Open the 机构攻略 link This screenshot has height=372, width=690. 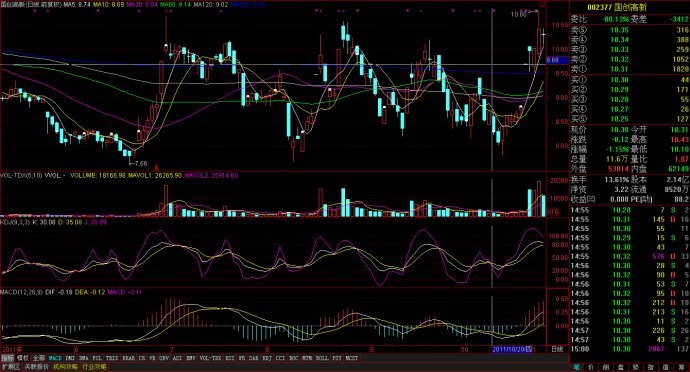[66, 367]
